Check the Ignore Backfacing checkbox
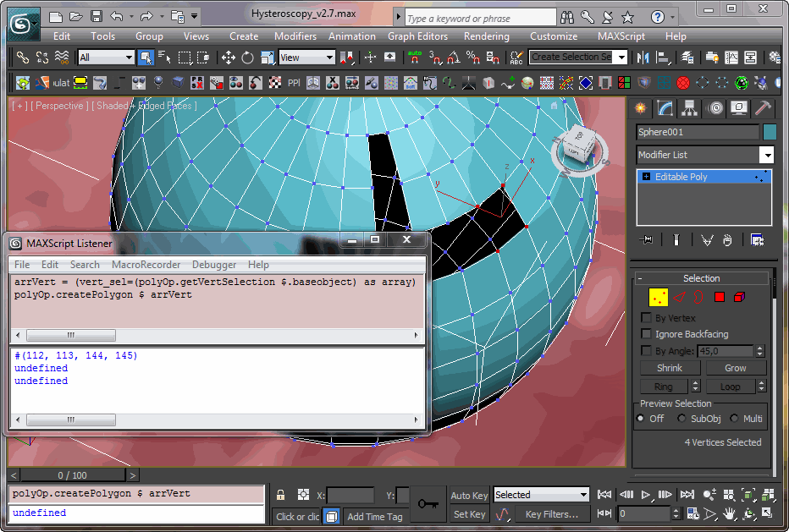 click(645, 334)
